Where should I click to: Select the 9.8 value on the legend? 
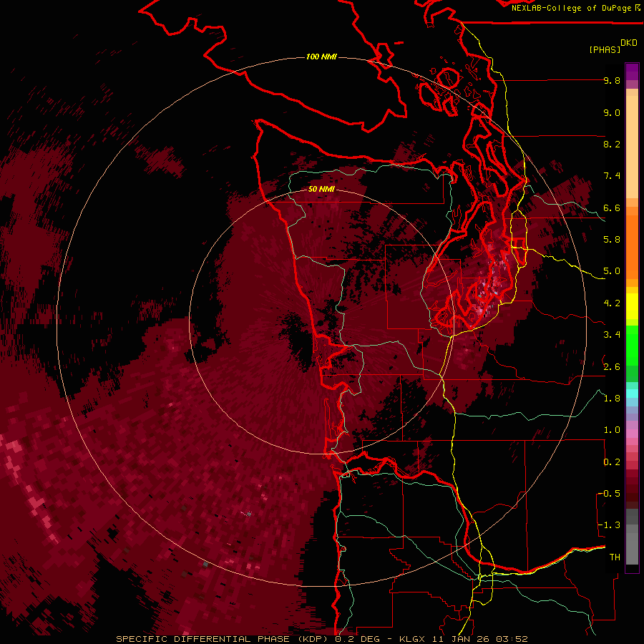(612, 80)
